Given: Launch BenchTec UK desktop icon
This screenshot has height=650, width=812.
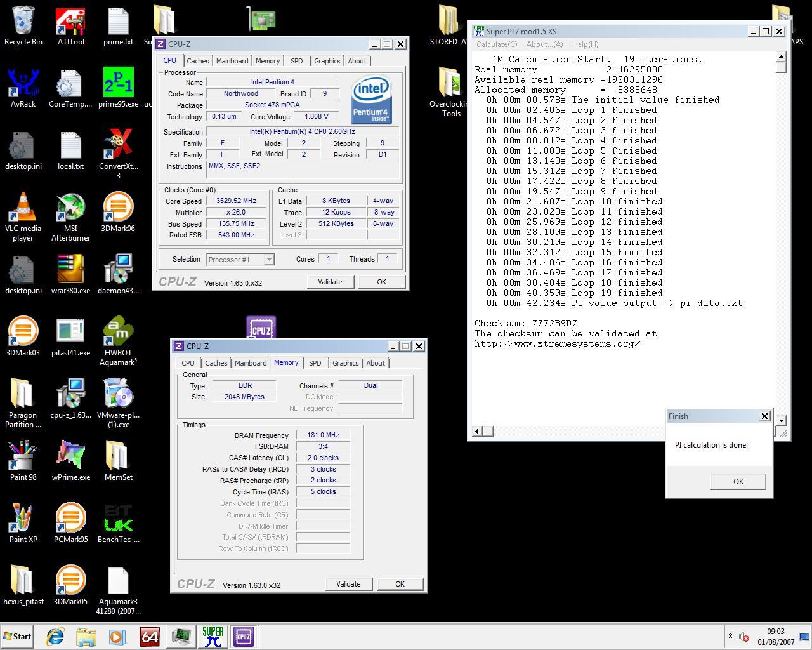Looking at the screenshot, I should (118, 524).
